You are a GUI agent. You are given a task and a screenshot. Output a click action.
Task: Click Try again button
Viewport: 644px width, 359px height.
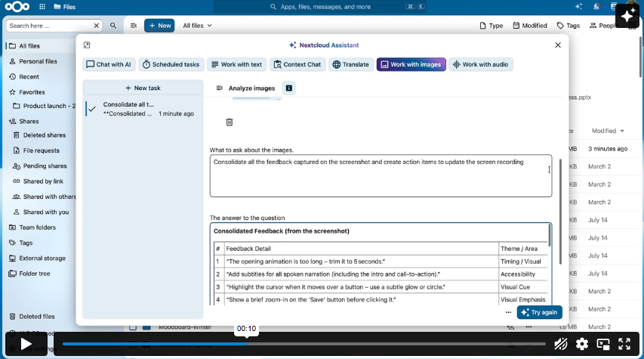539,313
